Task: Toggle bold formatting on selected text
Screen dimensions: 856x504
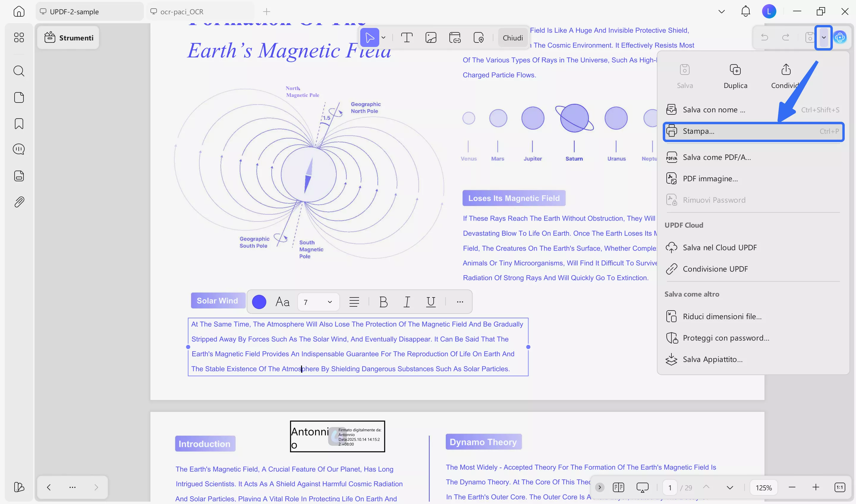Action: pyautogui.click(x=383, y=302)
